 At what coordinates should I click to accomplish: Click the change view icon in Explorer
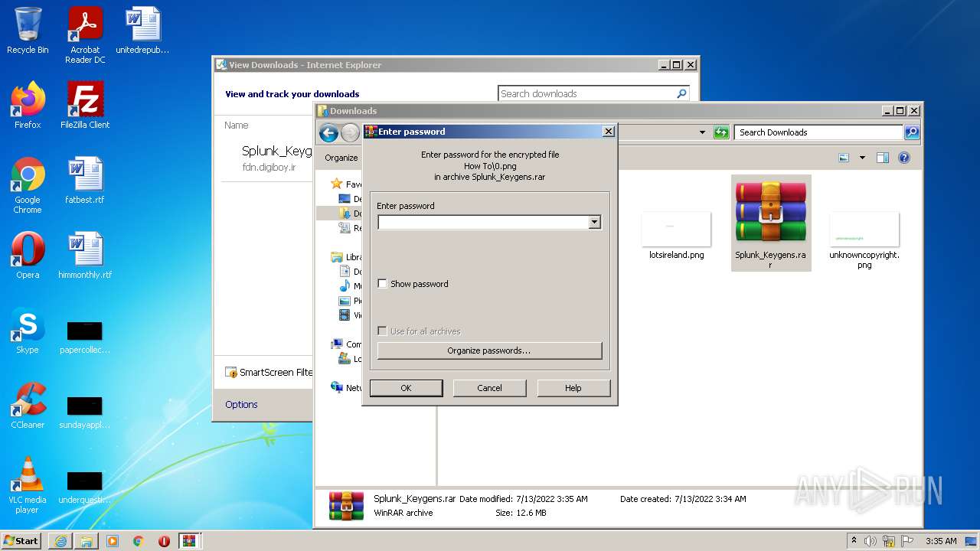click(x=844, y=158)
